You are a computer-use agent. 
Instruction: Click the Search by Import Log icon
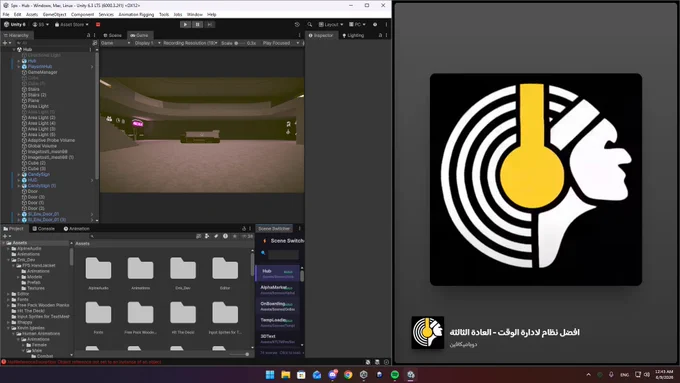225,236
